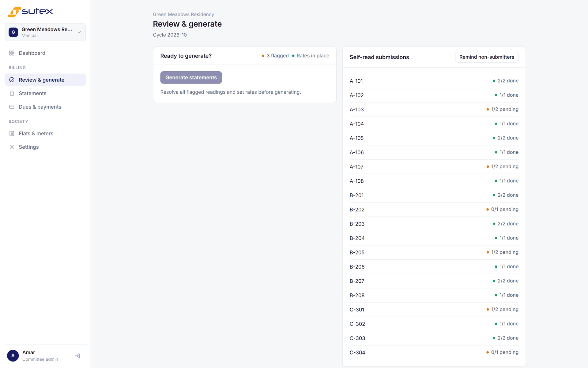
Task: Click C-301 1/2 pending status
Action: point(502,310)
